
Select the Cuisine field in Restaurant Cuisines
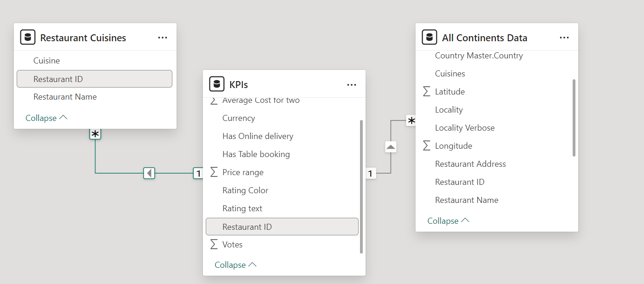point(46,61)
